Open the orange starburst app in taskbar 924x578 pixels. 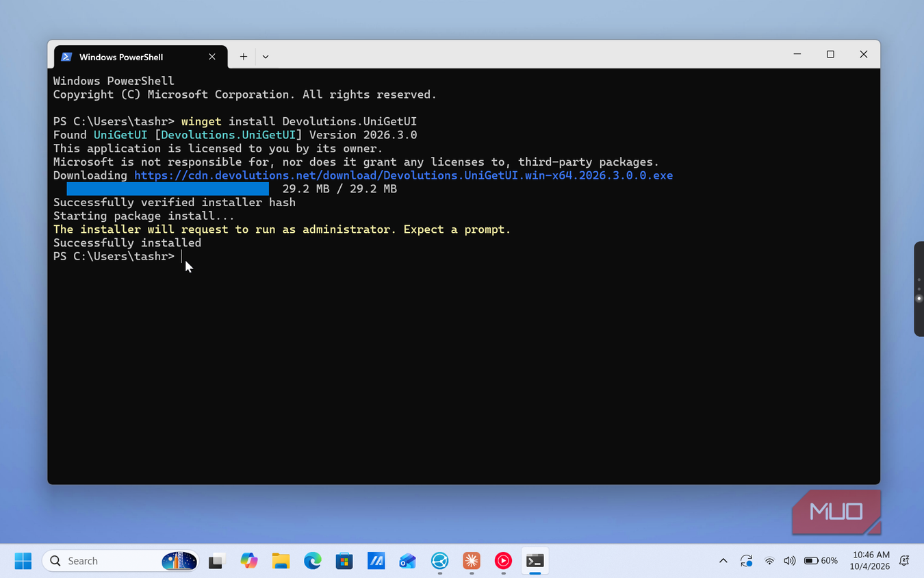coord(471,561)
